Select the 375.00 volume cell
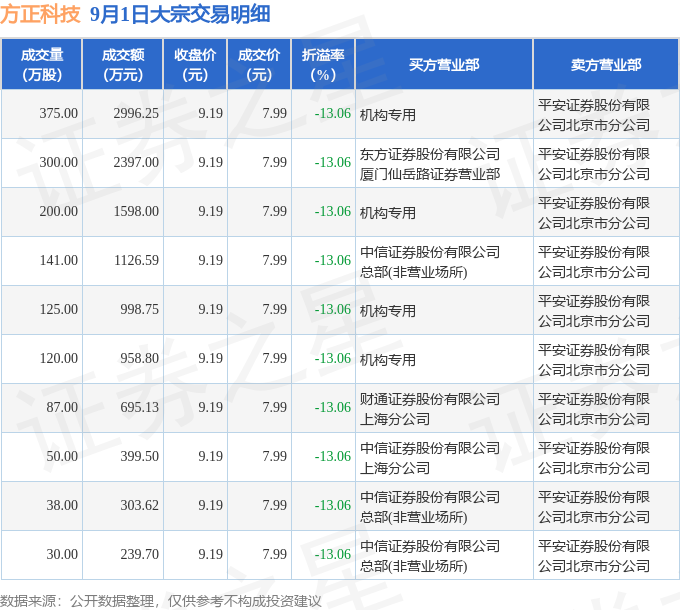 (x=58, y=114)
